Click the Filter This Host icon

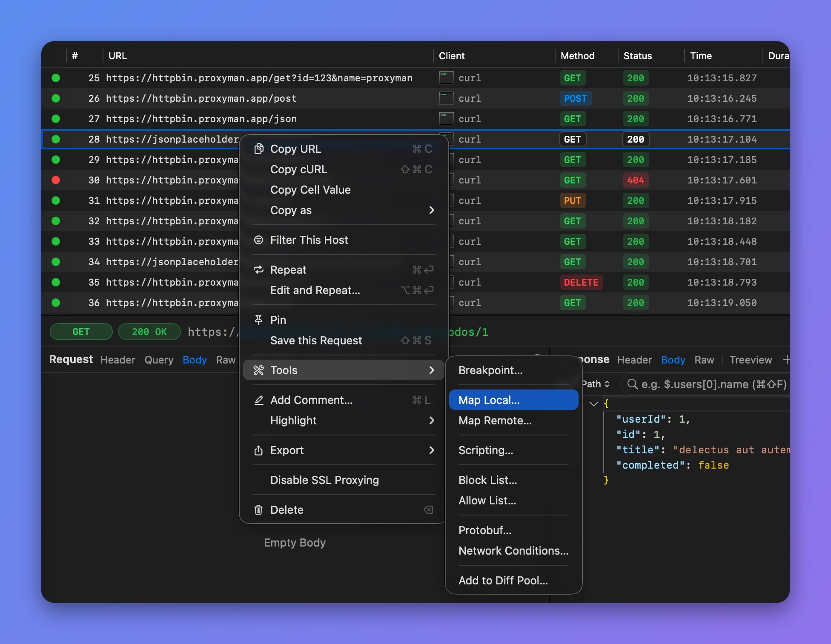tap(258, 240)
